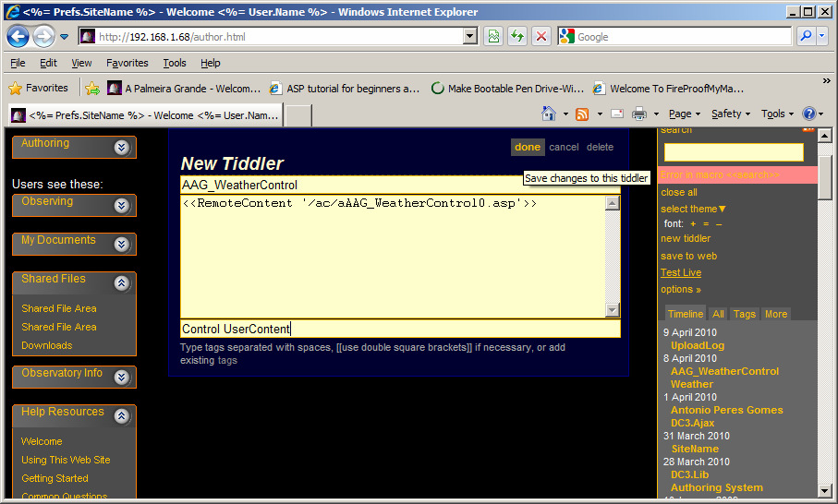Screen dimensions: 838x504
Task: Open ASP tutorial for beginners favorite
Action: 345,89
